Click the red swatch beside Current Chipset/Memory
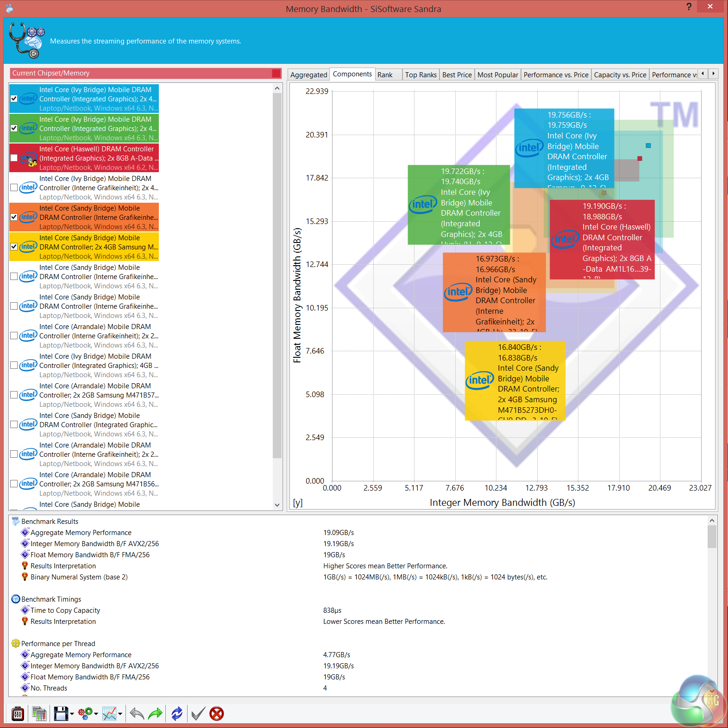This screenshot has height=728, width=728. [x=276, y=73]
